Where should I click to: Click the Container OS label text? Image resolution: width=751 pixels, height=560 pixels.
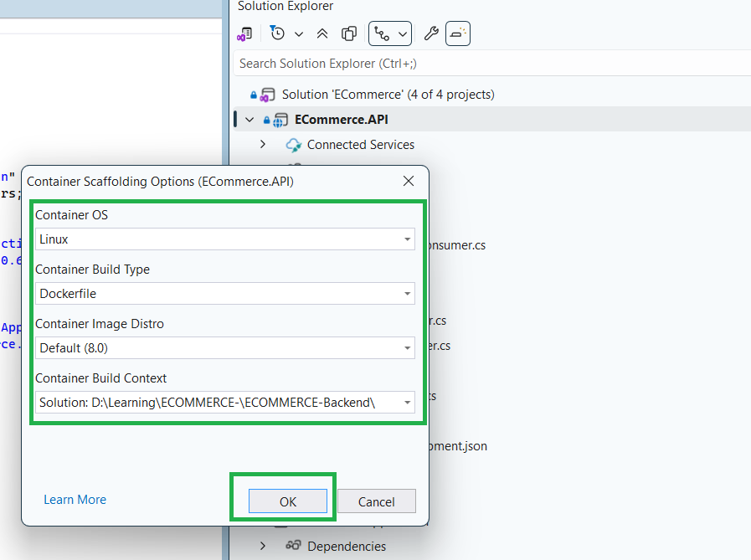click(71, 214)
